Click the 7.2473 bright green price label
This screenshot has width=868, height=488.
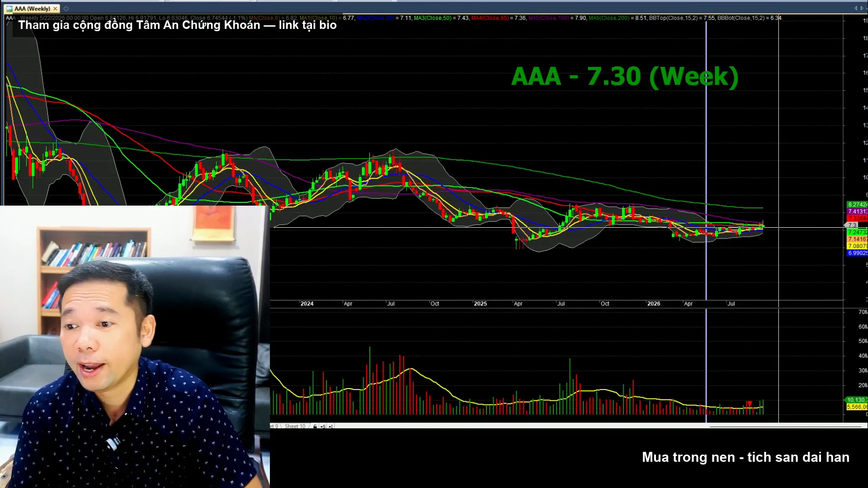857,232
